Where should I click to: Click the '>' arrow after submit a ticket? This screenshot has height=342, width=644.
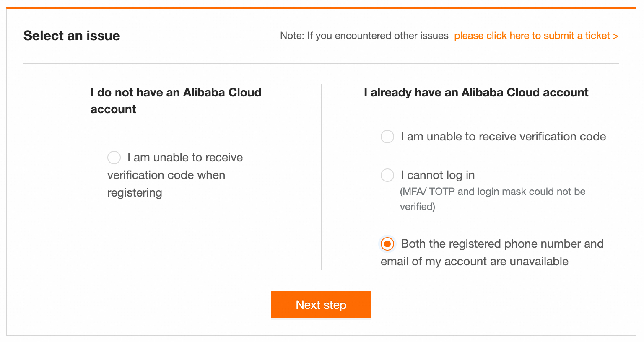point(615,36)
